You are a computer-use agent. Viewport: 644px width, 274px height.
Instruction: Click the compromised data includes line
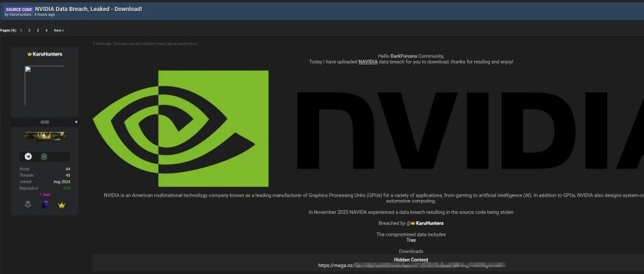411,234
